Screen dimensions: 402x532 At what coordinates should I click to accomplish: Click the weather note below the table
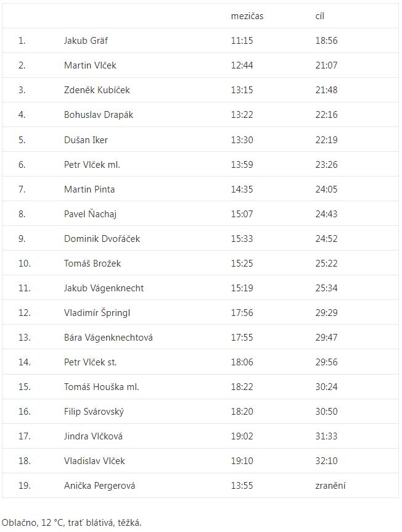pos(72,523)
